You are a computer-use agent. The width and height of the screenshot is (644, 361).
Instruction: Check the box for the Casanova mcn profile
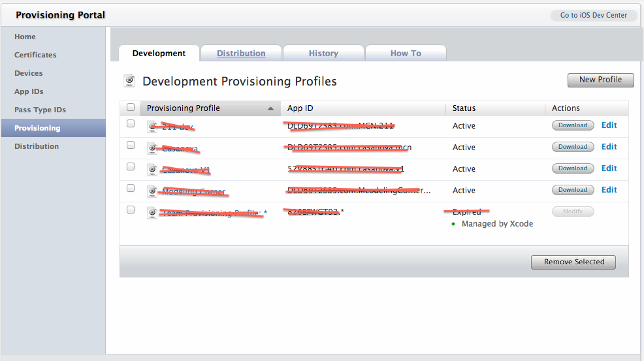pos(131,145)
